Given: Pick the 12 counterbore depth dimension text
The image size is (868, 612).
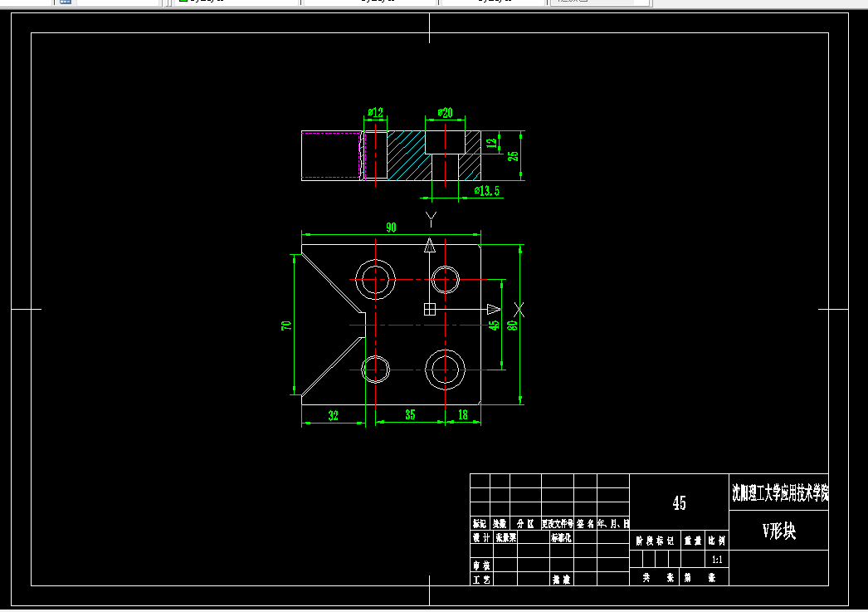Looking at the screenshot, I should (x=491, y=144).
